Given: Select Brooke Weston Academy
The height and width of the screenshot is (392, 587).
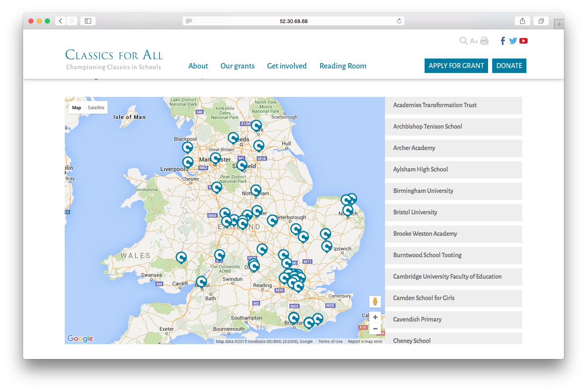Looking at the screenshot, I should coord(453,234).
